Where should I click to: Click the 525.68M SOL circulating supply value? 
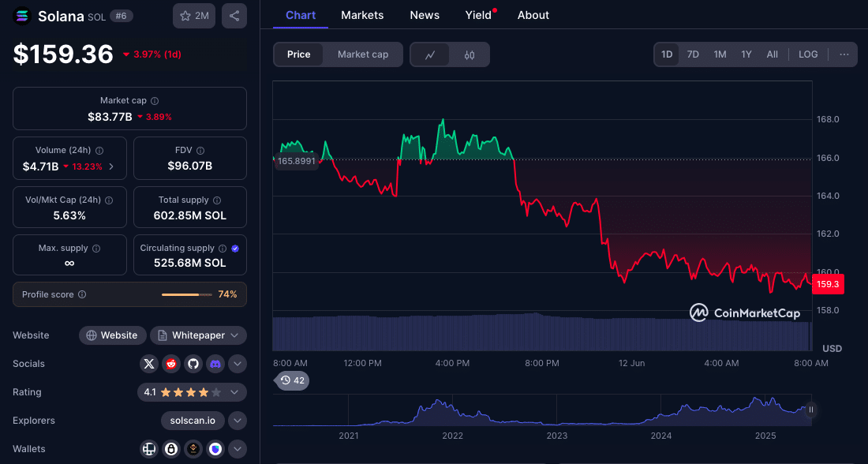[x=190, y=263]
